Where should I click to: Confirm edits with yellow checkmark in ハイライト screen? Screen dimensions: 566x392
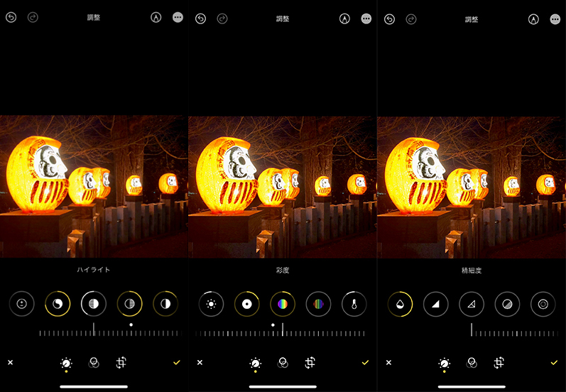(177, 362)
